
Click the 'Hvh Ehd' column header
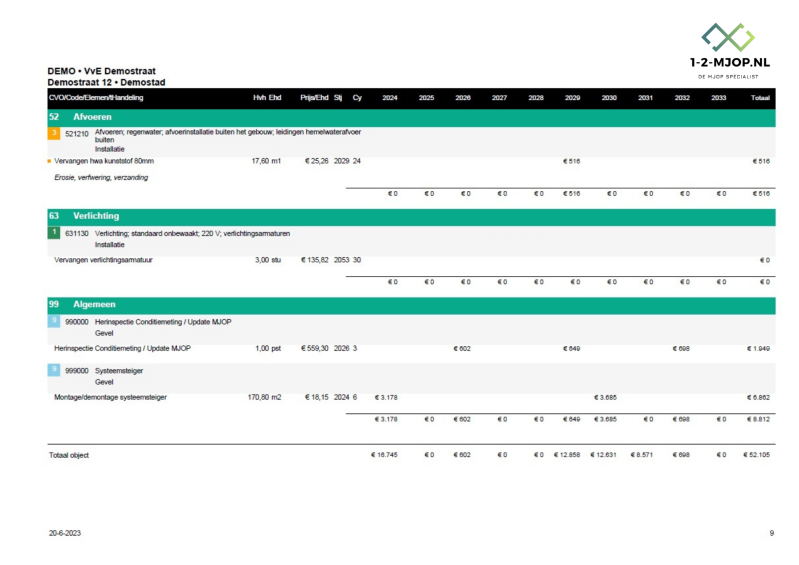click(x=267, y=98)
